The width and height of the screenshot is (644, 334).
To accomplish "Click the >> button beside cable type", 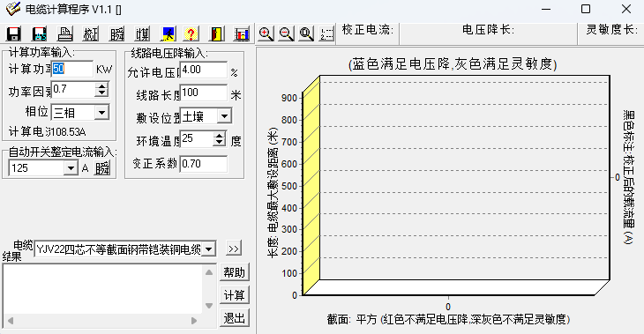I will tap(234, 249).
